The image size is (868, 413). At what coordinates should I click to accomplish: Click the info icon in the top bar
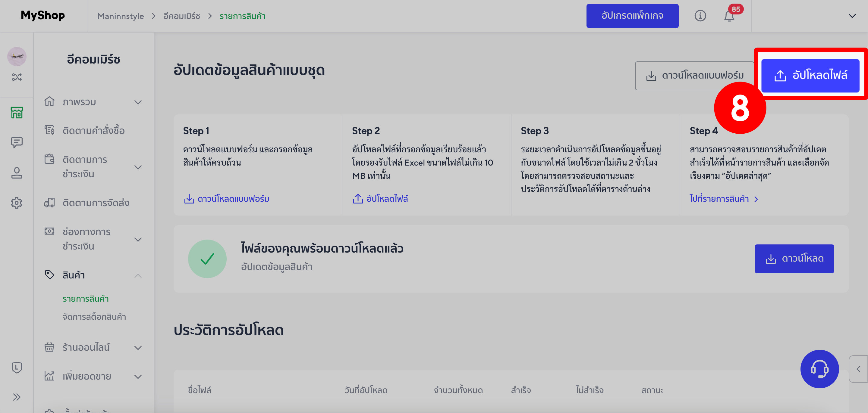[x=700, y=16]
